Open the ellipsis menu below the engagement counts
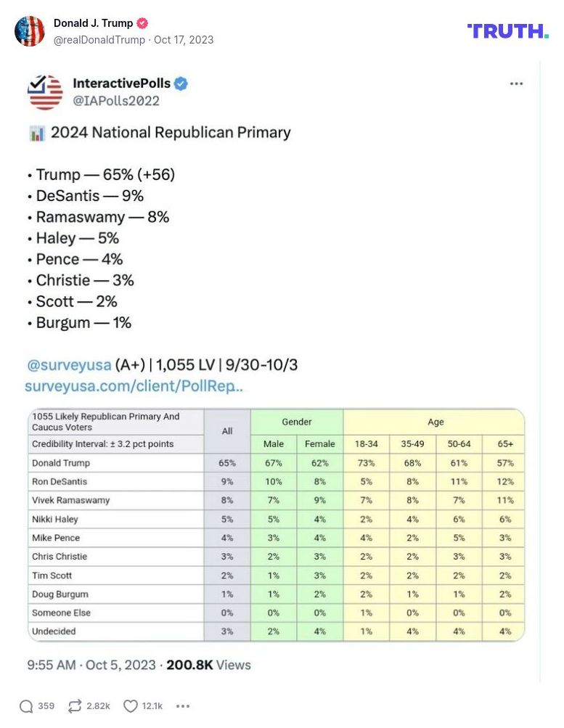The width and height of the screenshot is (564, 728). [183, 705]
